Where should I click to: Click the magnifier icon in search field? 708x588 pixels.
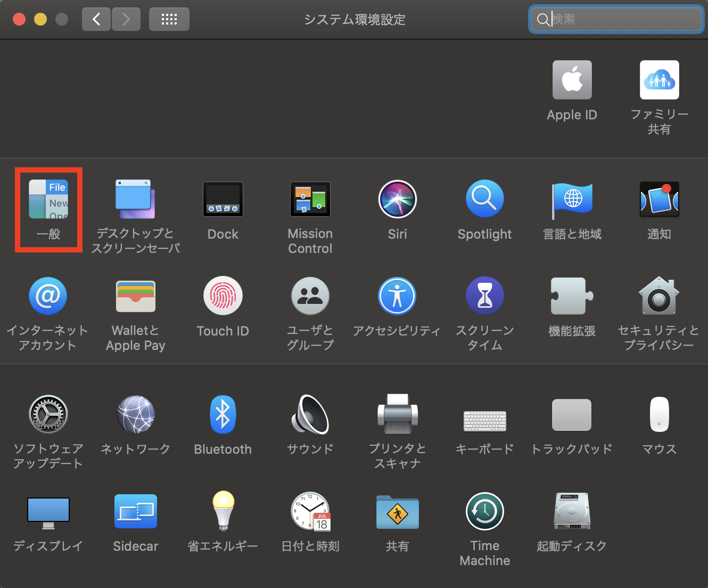[x=543, y=20]
